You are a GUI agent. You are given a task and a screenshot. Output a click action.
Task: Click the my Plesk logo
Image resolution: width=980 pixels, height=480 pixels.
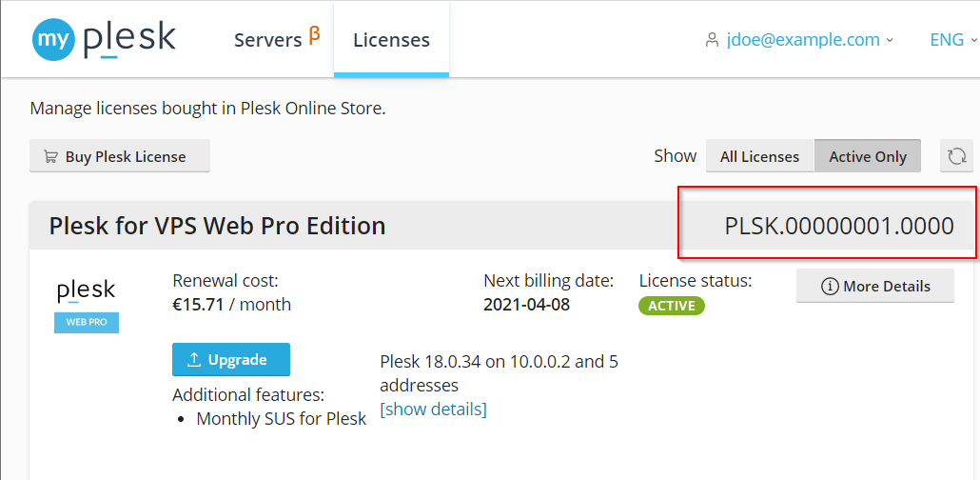(x=104, y=39)
